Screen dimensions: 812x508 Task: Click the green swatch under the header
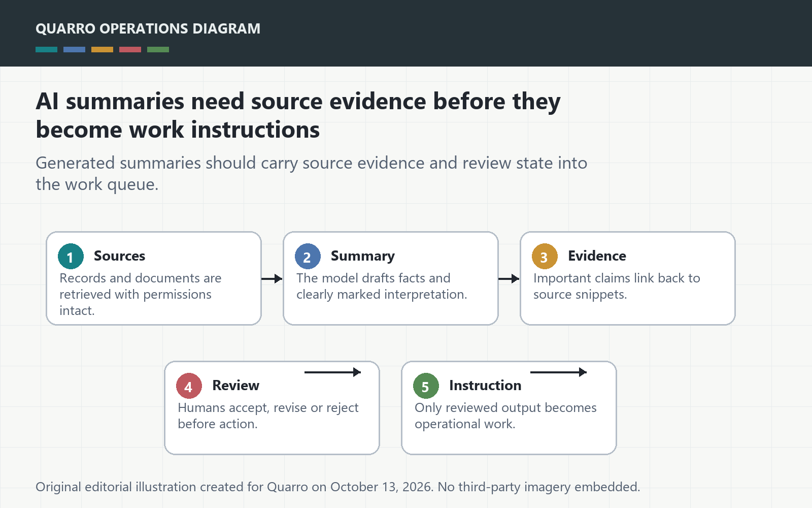[x=158, y=50]
